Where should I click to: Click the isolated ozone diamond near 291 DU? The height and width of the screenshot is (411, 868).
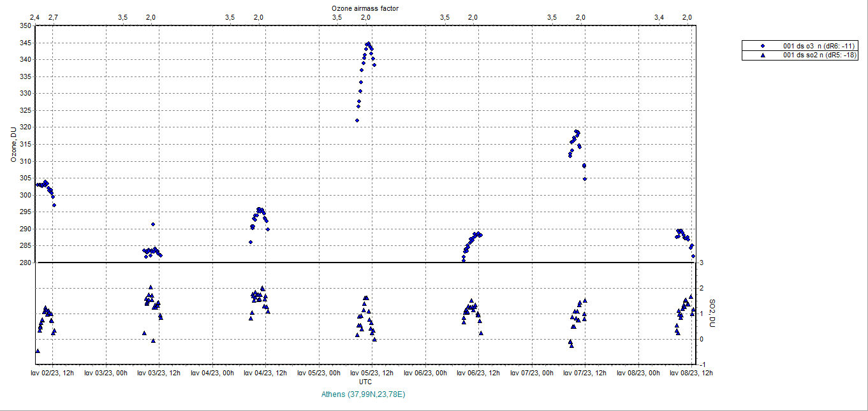point(153,224)
